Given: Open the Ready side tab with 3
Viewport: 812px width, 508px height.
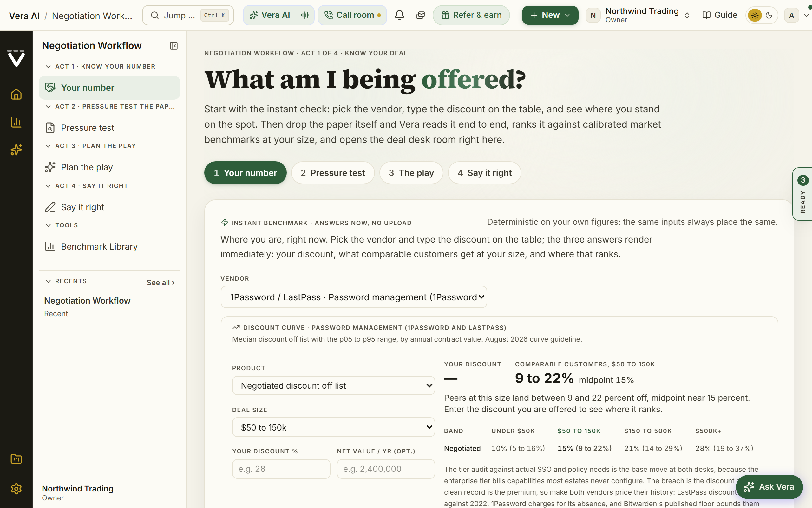Looking at the screenshot, I should click(802, 194).
